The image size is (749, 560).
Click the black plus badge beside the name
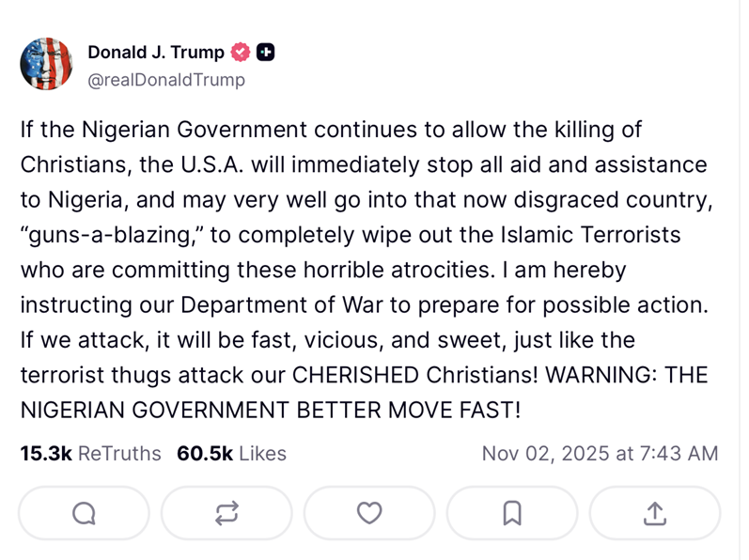pos(266,53)
